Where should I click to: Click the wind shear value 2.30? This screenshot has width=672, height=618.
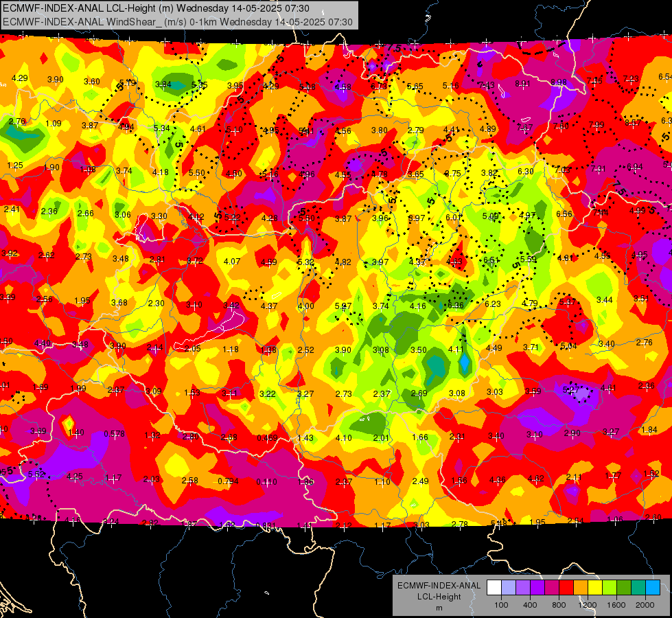(x=157, y=304)
